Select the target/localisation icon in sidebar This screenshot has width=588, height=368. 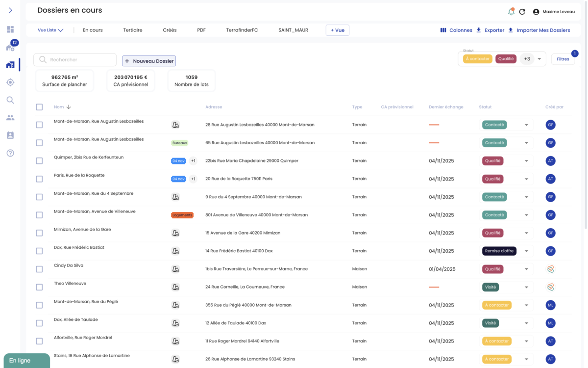10,82
